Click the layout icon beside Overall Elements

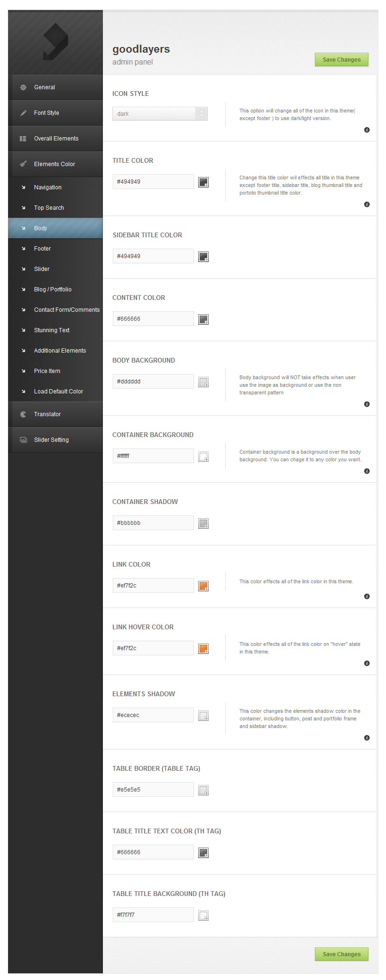(23, 139)
